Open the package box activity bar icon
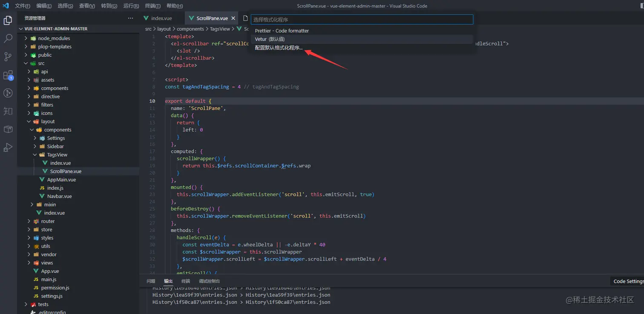Screen dimensions: 644x314 coord(8,129)
